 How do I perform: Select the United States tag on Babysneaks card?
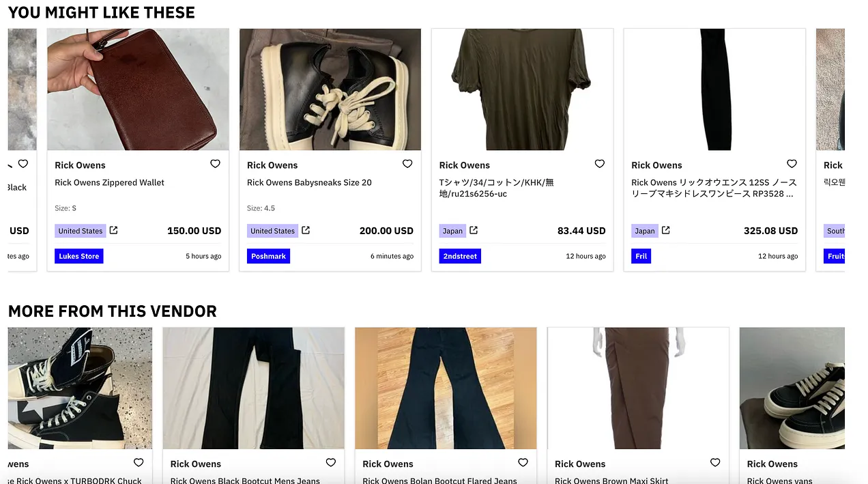[x=272, y=231]
